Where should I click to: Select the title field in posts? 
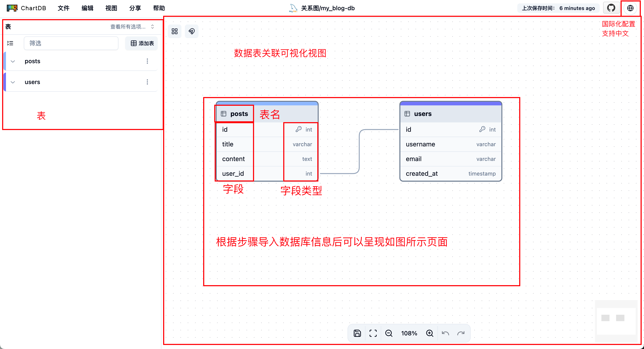(267, 144)
